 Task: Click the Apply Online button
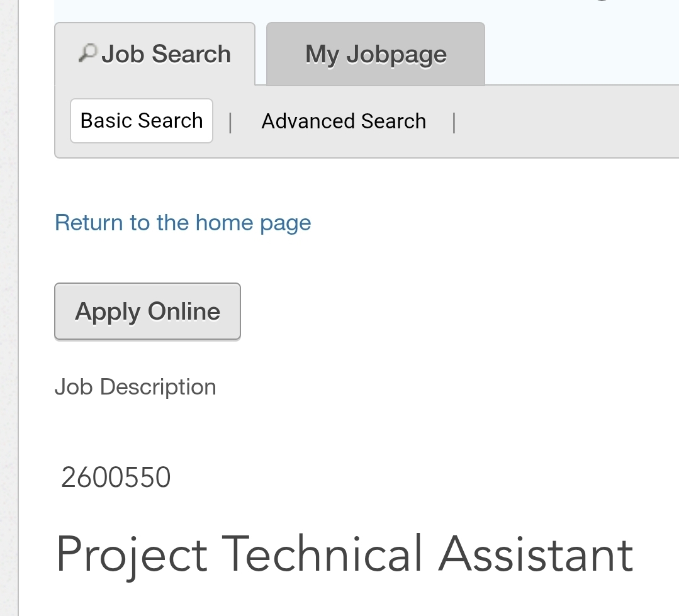(x=148, y=311)
